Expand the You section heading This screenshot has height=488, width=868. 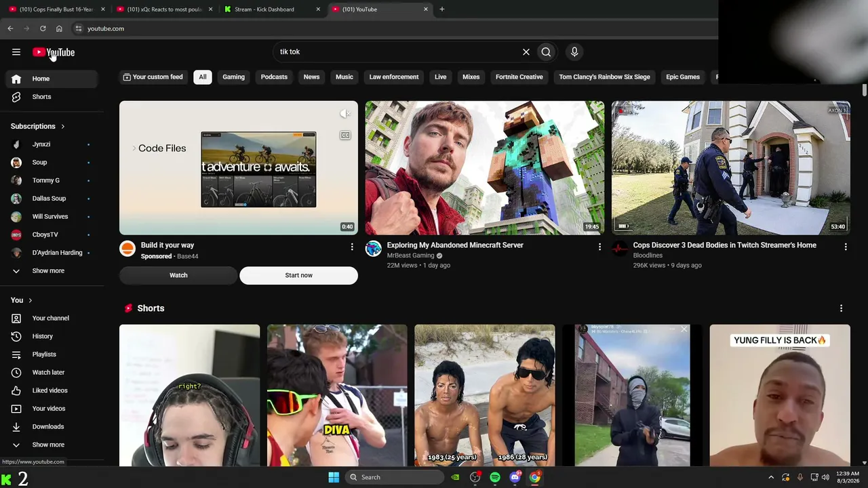pos(22,300)
